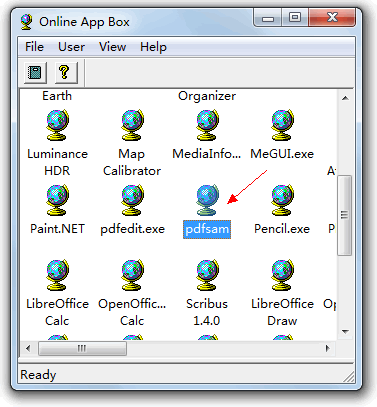377x407 pixels.
Task: Click the LibreOffice Draw label text
Action: pos(282,312)
